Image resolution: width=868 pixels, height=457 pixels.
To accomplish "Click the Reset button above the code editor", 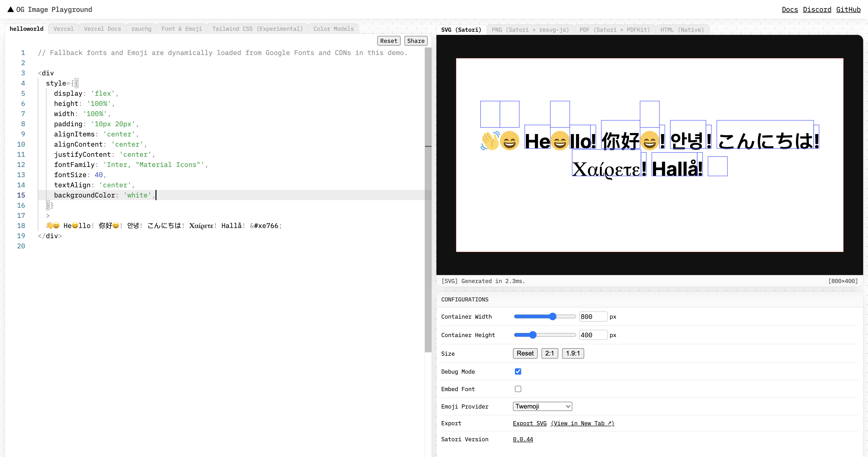I will pos(388,40).
